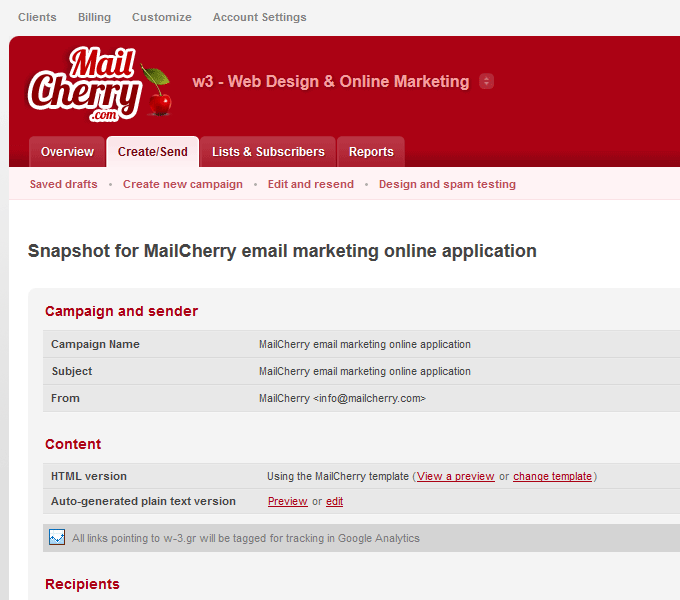Screen dimensions: 680x600
Task: Click the Recipients section heading
Action: (82, 584)
